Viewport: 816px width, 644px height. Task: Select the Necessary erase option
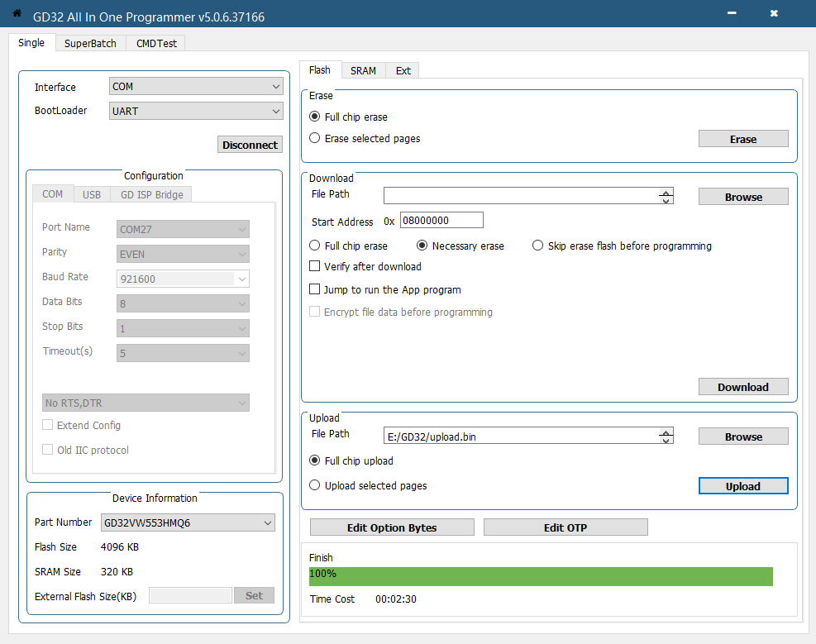point(422,245)
